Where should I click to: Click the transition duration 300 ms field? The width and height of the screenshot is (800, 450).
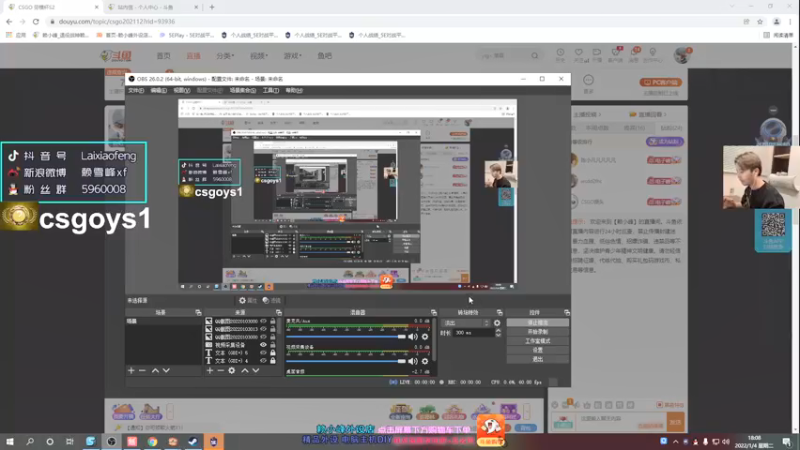click(473, 333)
